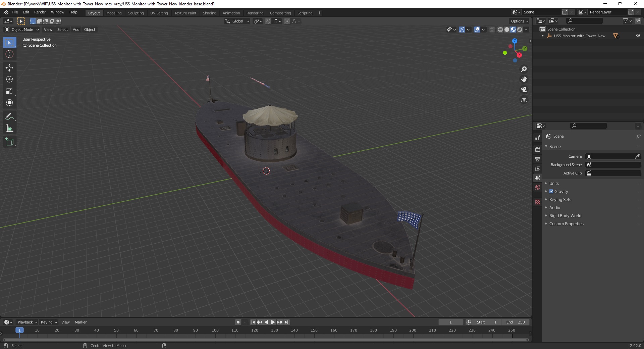Jump to the timeline end frame
The image size is (644, 349).
(x=286, y=322)
